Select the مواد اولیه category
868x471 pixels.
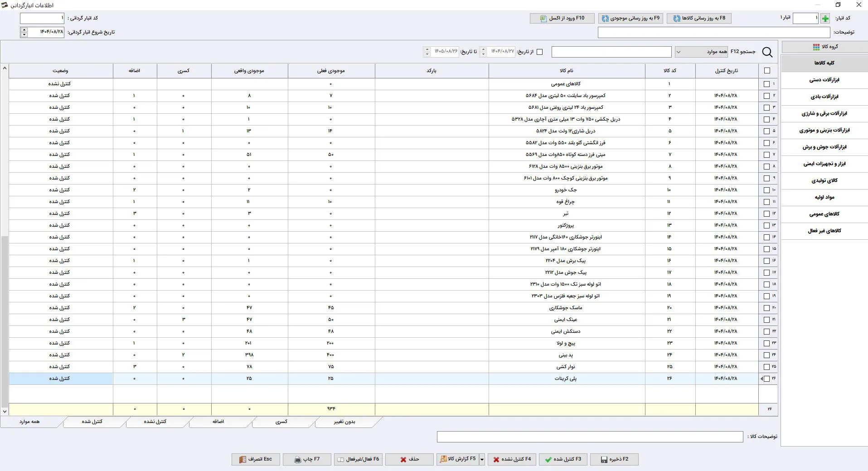pos(824,198)
